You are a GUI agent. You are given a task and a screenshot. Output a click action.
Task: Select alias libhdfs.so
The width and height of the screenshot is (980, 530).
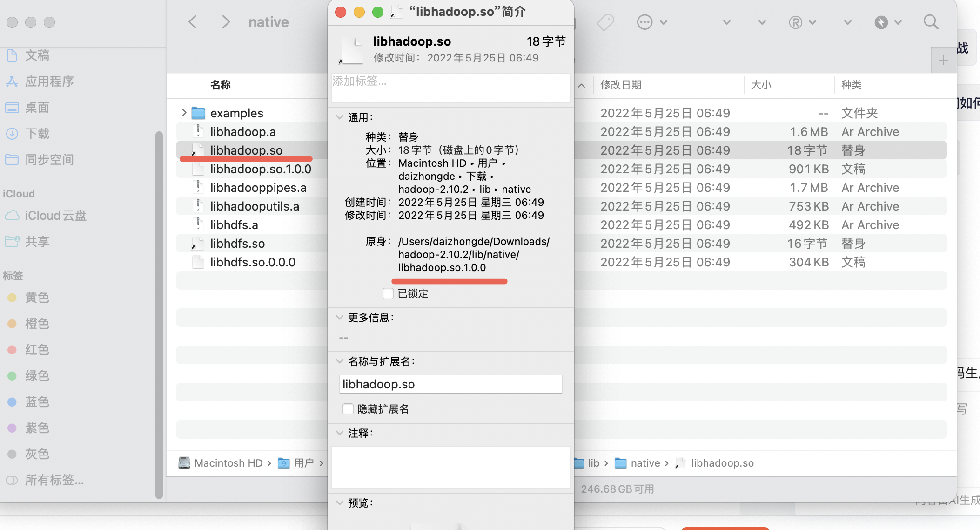237,244
